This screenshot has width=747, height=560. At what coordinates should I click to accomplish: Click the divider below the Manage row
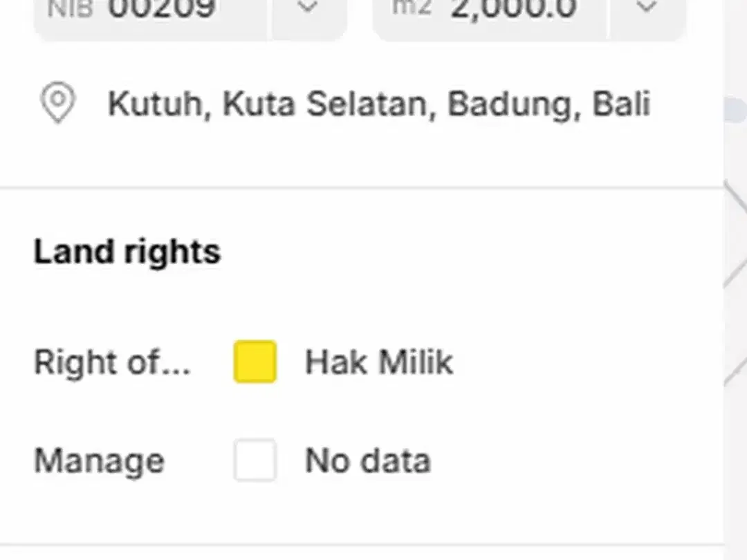(362, 544)
